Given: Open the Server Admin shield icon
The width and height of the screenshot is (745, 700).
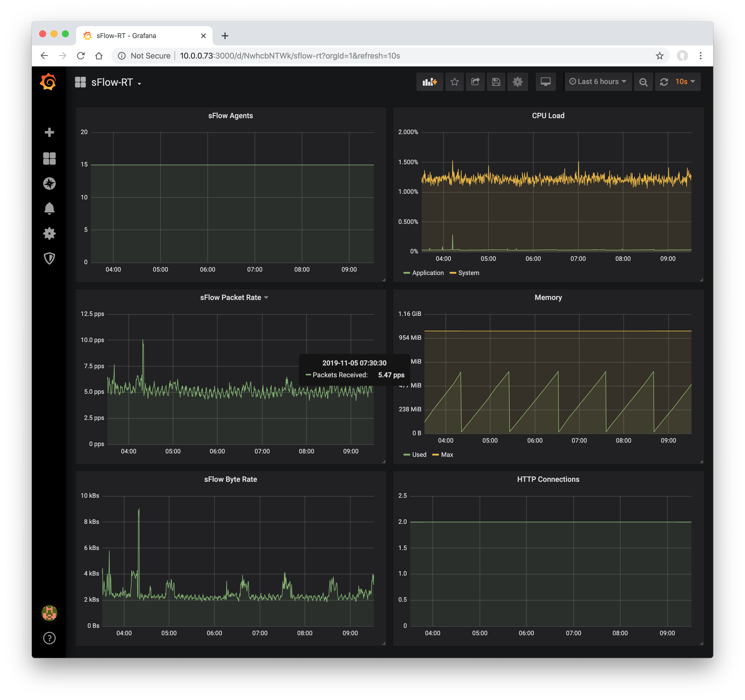Looking at the screenshot, I should click(x=49, y=258).
